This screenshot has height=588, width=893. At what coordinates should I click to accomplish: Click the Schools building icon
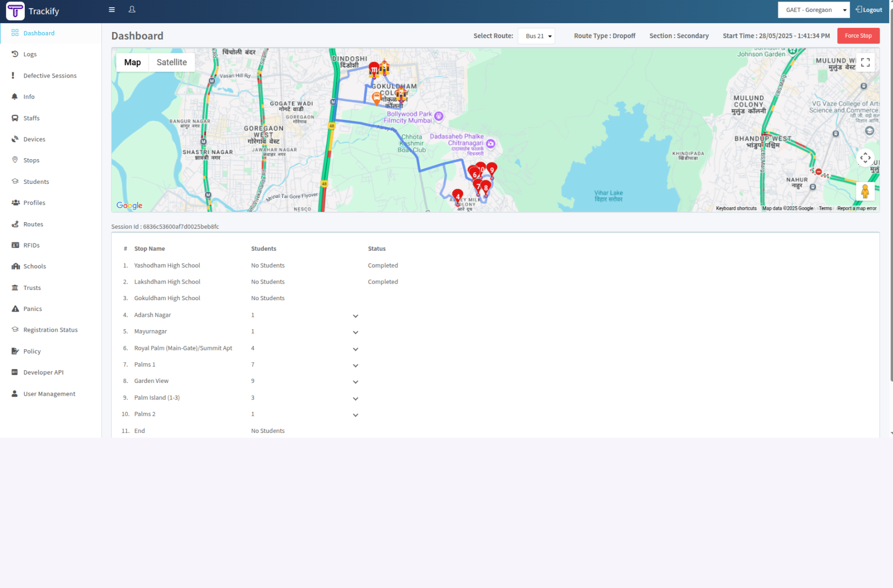(x=16, y=266)
